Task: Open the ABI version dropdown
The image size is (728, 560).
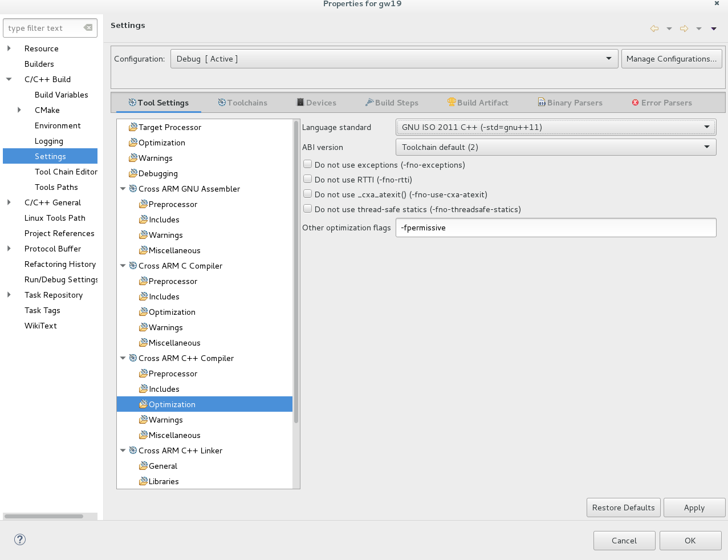Action: [555, 147]
